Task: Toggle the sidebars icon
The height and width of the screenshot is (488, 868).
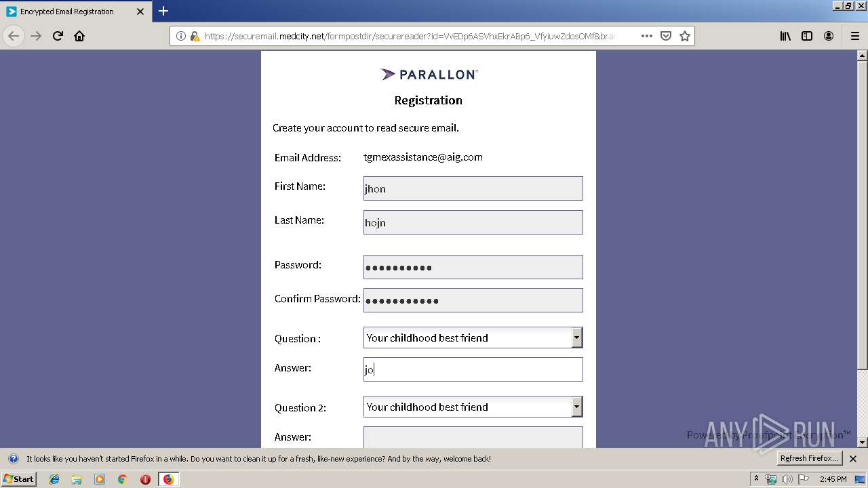Action: (x=807, y=36)
